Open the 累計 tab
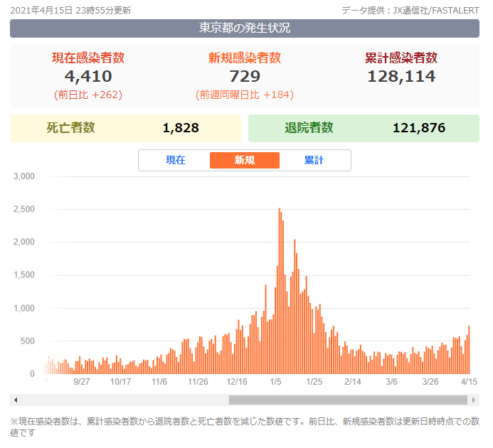This screenshot has width=493, height=448. (314, 160)
